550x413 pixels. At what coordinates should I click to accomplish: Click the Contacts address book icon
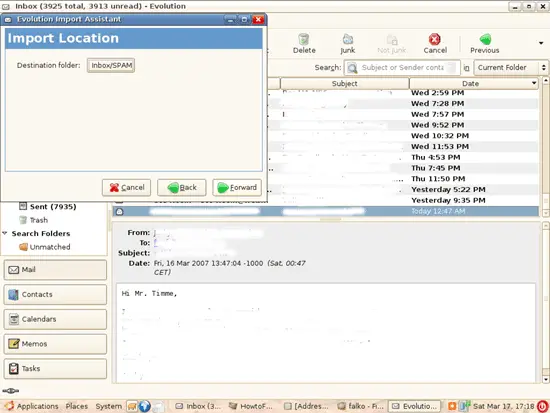(13, 294)
